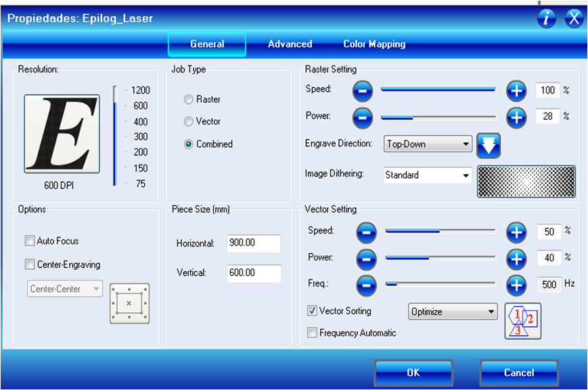Enable the Center-Engraving checkbox
This screenshot has width=588, height=390.
click(30, 264)
